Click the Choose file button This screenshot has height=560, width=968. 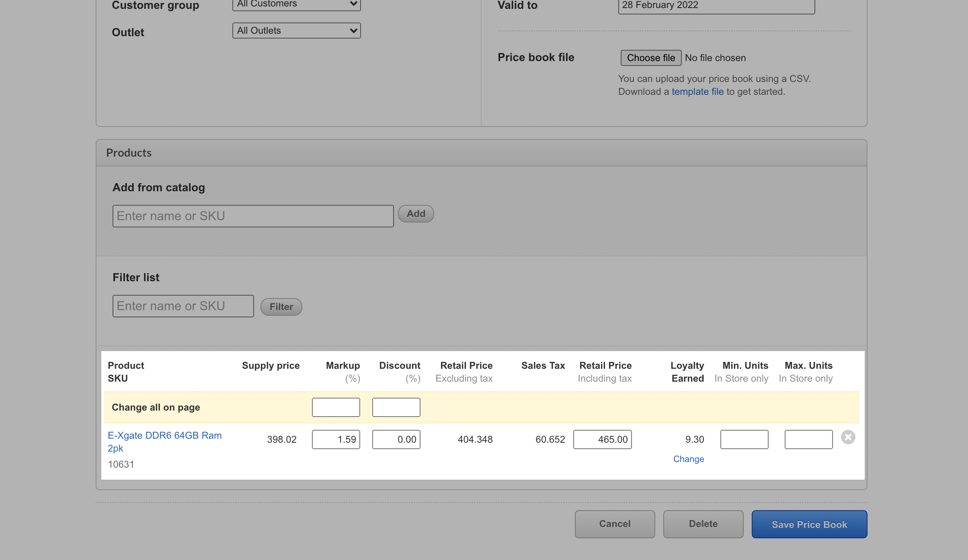pos(650,58)
